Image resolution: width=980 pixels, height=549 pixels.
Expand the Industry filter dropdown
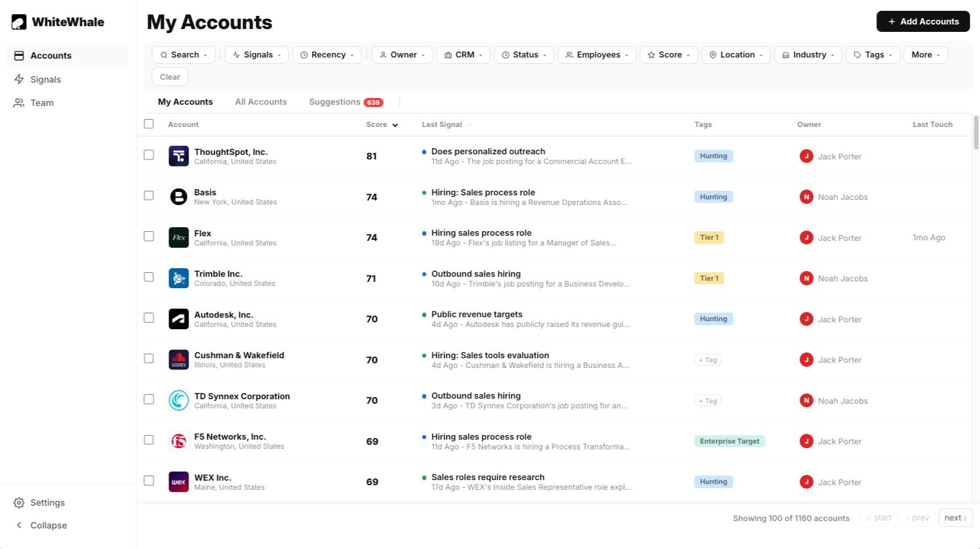pyautogui.click(x=808, y=55)
